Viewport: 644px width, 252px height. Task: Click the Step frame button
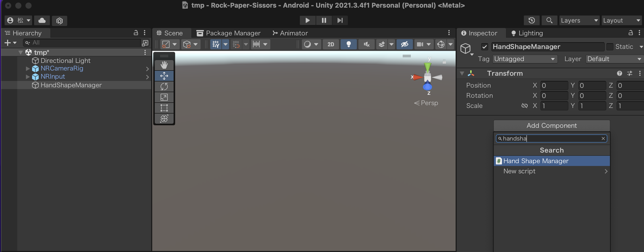[x=340, y=20]
